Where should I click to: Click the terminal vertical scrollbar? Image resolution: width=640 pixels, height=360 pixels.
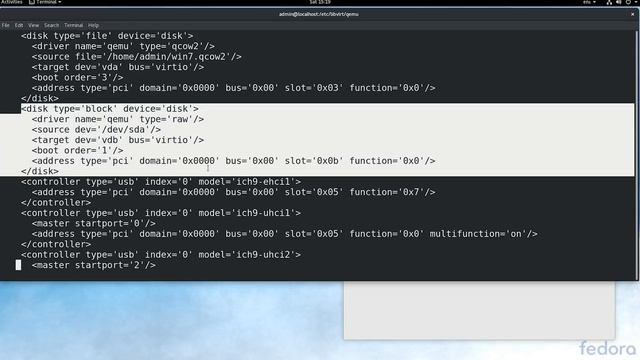[x=636, y=155]
